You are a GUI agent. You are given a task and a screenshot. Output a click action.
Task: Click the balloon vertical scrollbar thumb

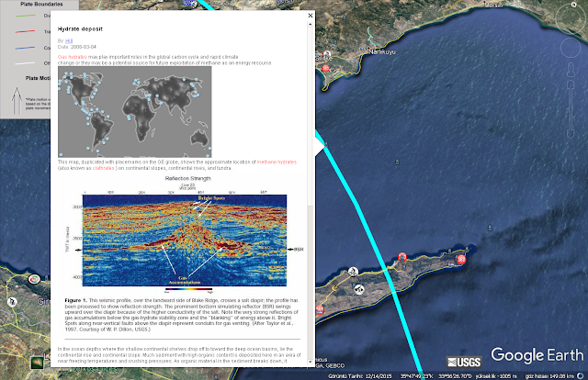(311, 117)
